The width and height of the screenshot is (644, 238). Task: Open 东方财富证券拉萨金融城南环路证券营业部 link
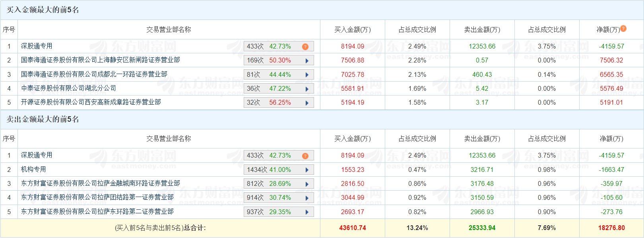(101, 183)
